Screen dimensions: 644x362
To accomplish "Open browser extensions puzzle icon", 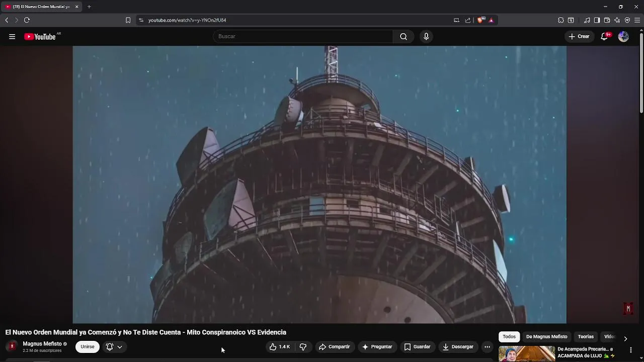I will (561, 20).
